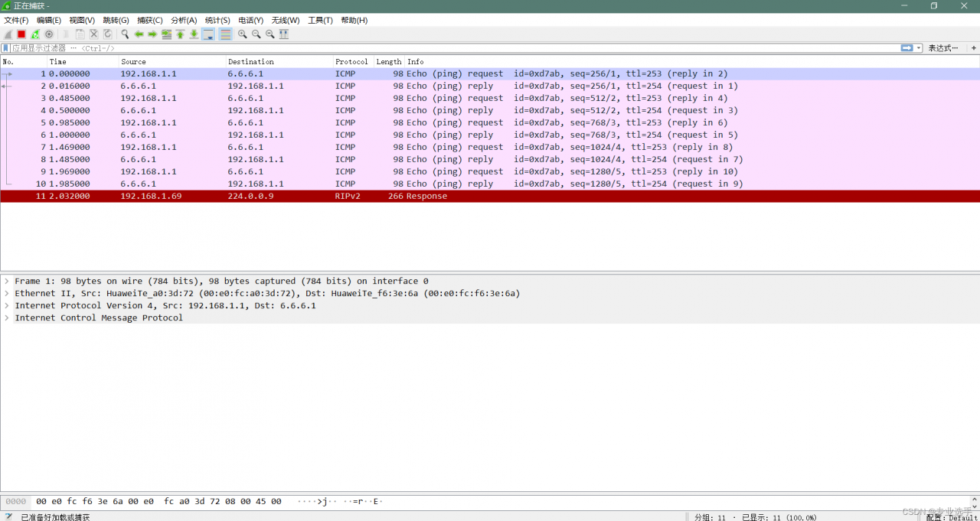Open the 分析(A) menu
This screenshot has height=521, width=980.
pos(184,20)
